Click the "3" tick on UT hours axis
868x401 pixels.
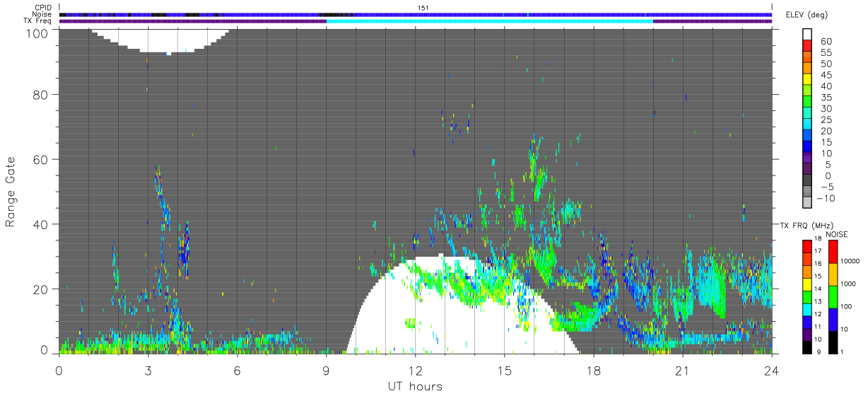(148, 370)
